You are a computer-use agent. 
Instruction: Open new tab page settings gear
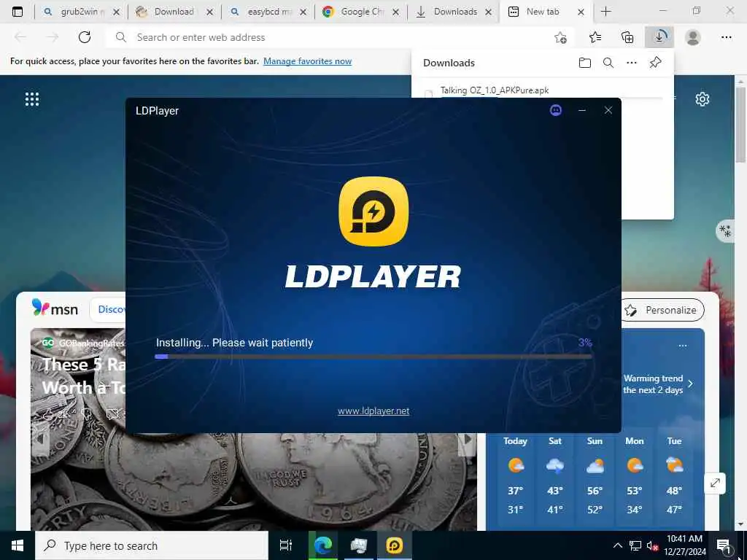pos(703,99)
